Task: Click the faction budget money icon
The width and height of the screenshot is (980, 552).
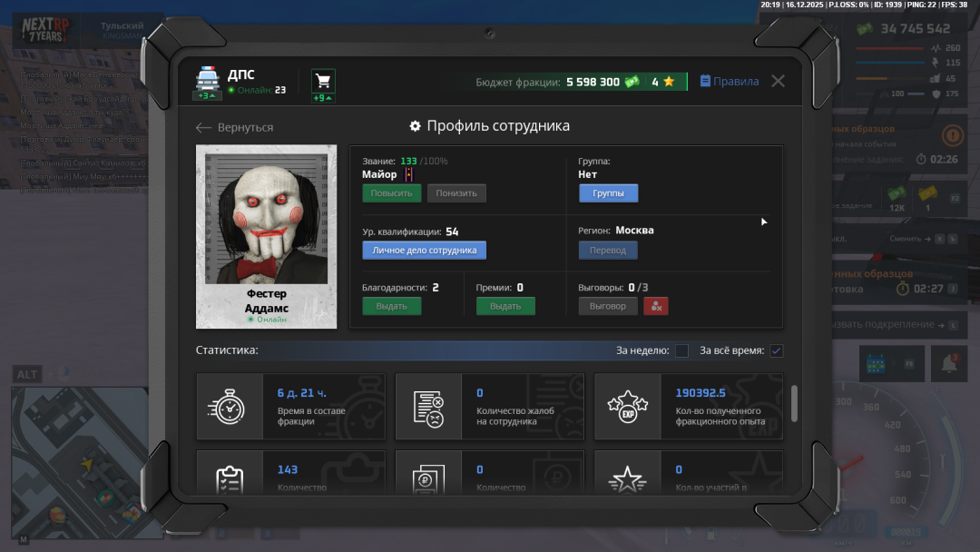Action: (x=632, y=82)
